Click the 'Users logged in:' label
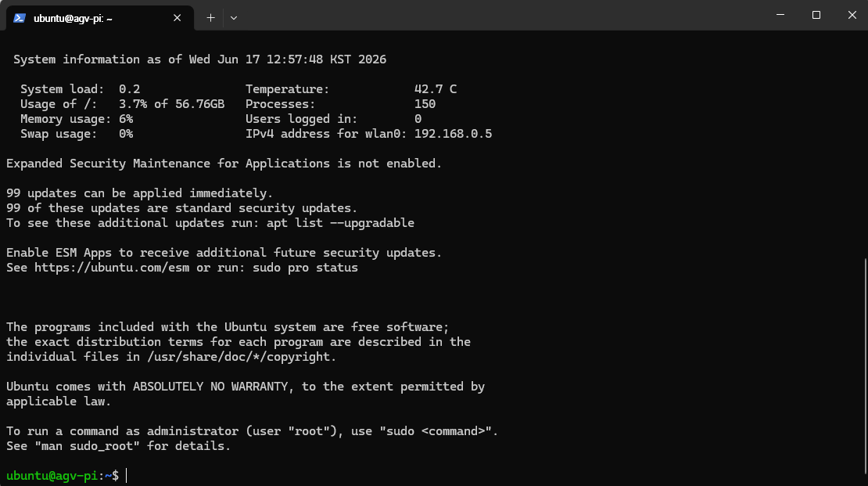Image resolution: width=868 pixels, height=486 pixels. pos(302,119)
